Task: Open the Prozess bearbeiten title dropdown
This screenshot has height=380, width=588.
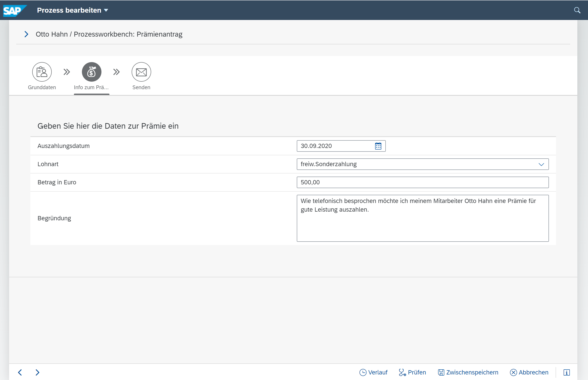Action: click(x=73, y=10)
